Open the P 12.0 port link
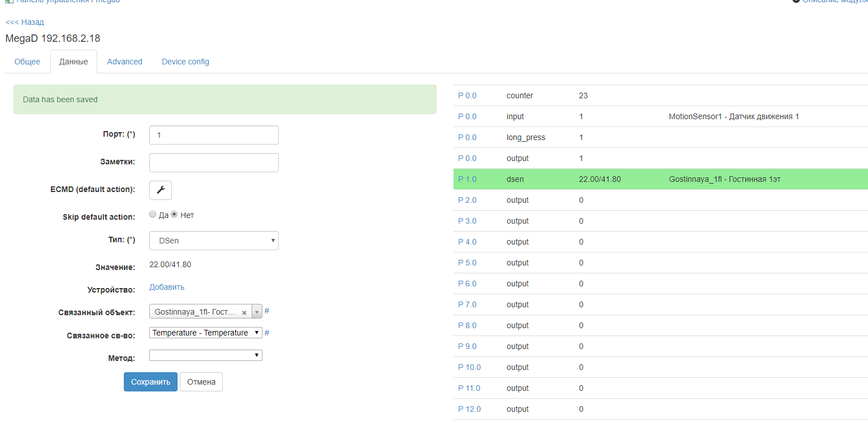The width and height of the screenshot is (868, 427). tap(469, 409)
